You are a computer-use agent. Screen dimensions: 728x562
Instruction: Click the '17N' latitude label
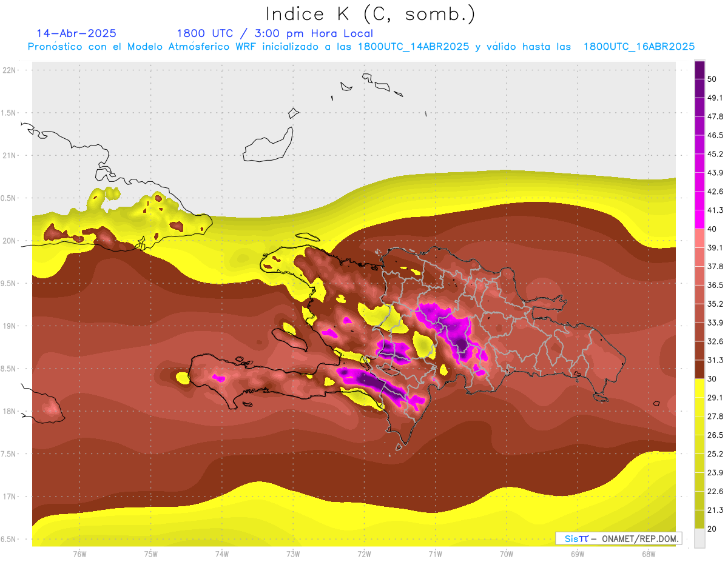9,497
